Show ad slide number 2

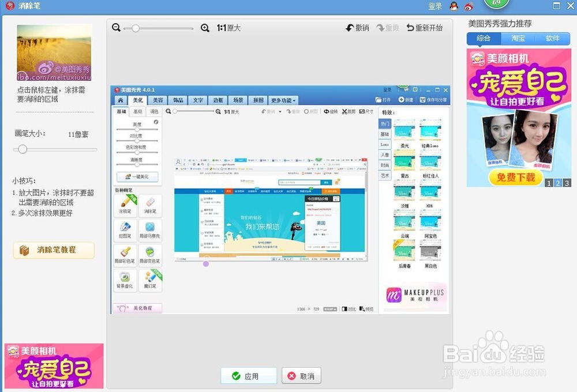[x=558, y=183]
